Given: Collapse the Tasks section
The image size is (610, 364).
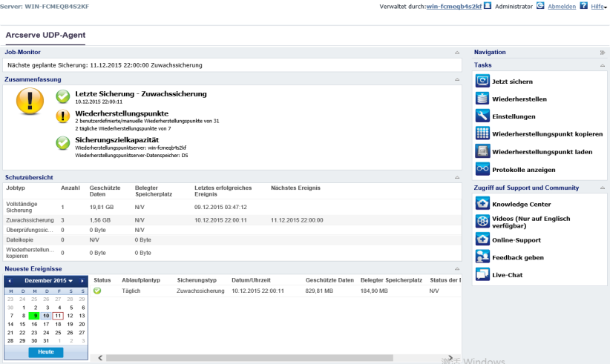Looking at the screenshot, I should pos(603,65).
